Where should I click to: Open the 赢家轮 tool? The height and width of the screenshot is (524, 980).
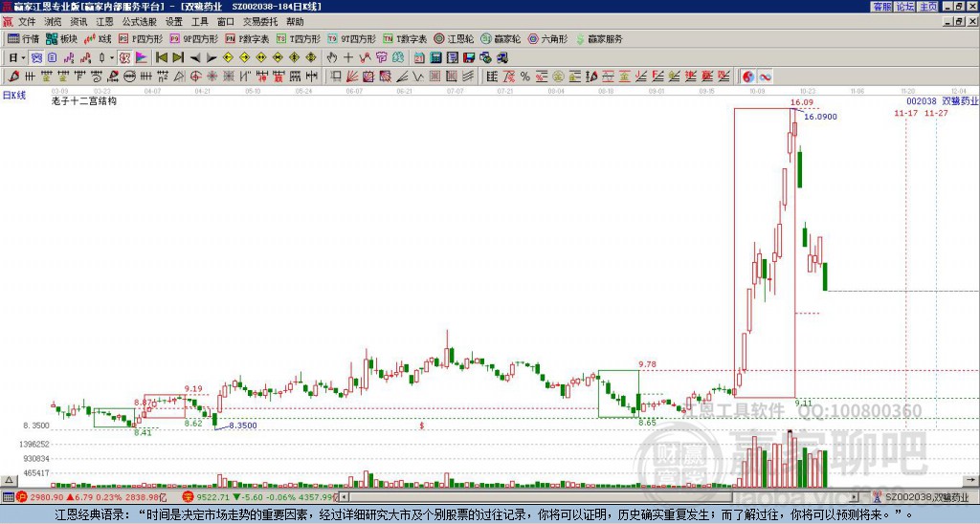[501, 38]
